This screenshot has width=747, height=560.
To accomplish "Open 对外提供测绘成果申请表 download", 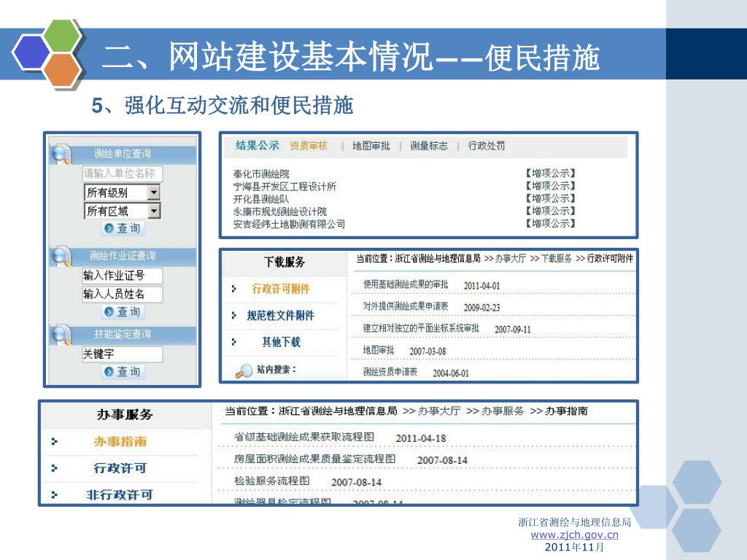I will pyautogui.click(x=406, y=307).
